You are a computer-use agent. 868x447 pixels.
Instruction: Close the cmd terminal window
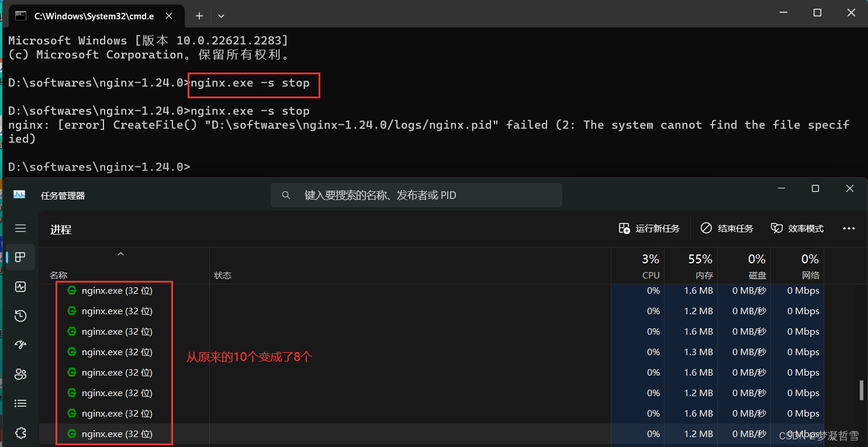click(x=851, y=13)
